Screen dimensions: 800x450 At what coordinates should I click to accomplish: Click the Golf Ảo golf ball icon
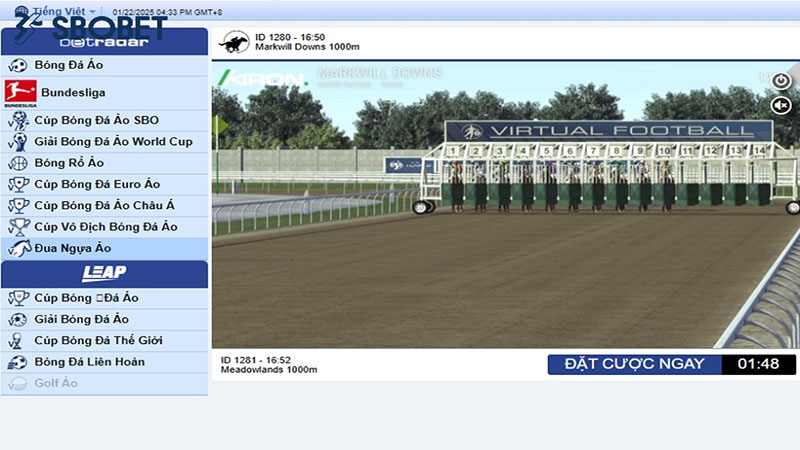tap(18, 384)
